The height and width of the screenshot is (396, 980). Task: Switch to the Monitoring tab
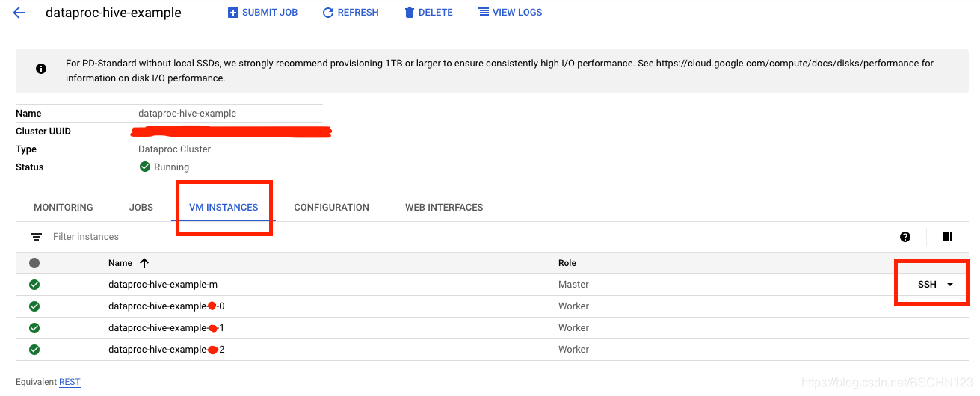point(64,208)
